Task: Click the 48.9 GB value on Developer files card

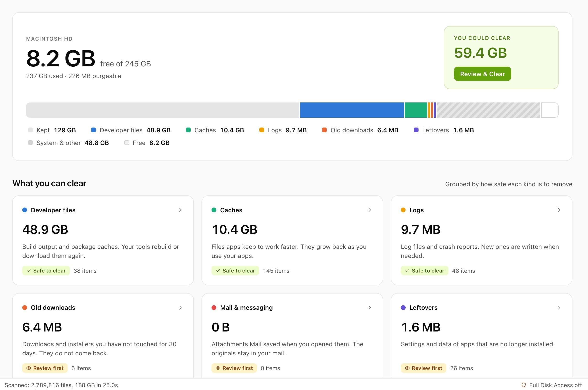Action: tap(45, 229)
